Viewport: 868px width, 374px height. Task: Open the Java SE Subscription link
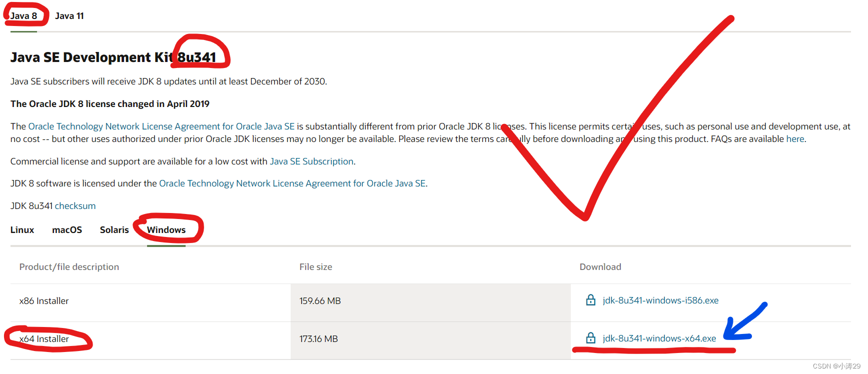coord(312,161)
